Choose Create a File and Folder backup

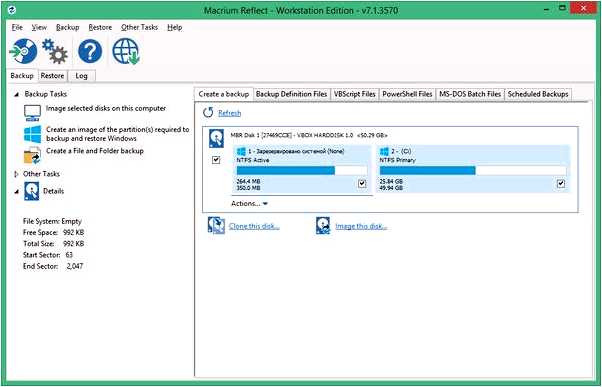95,151
